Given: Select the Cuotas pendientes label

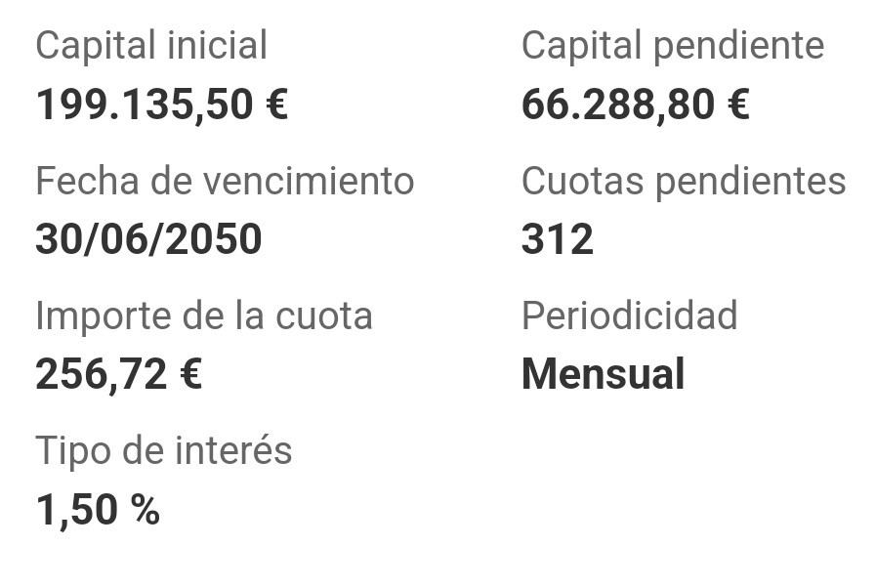Looking at the screenshot, I should point(684,181).
